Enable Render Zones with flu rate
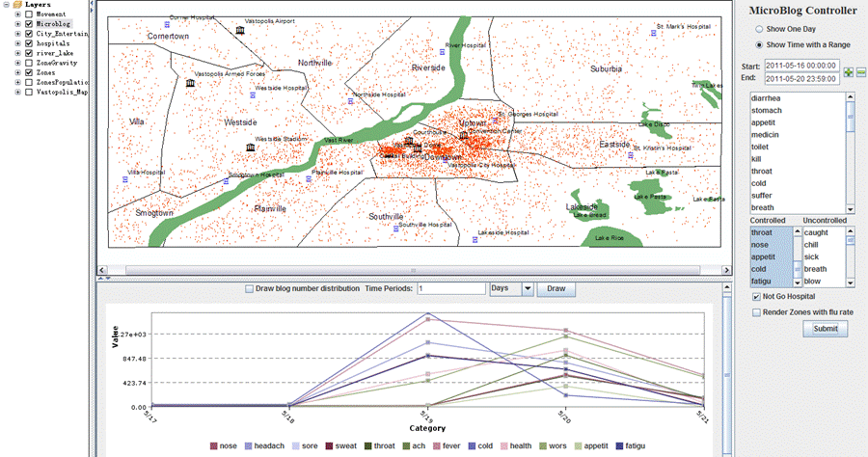Image resolution: width=868 pixels, height=457 pixels. point(756,312)
